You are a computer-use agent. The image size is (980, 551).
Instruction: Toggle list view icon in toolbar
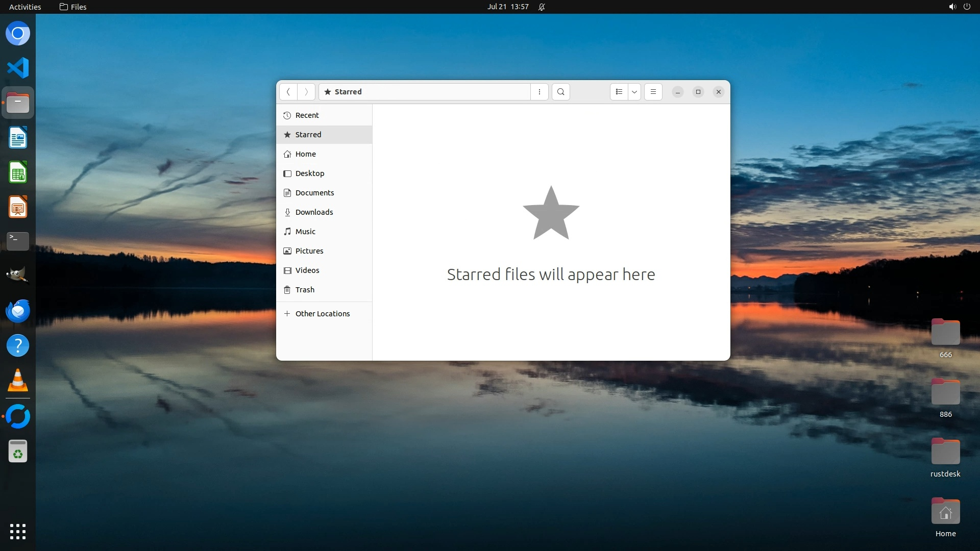619,92
